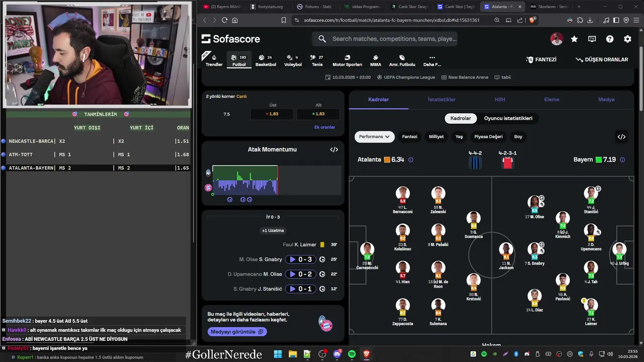Open Windows Start menu

278,354
